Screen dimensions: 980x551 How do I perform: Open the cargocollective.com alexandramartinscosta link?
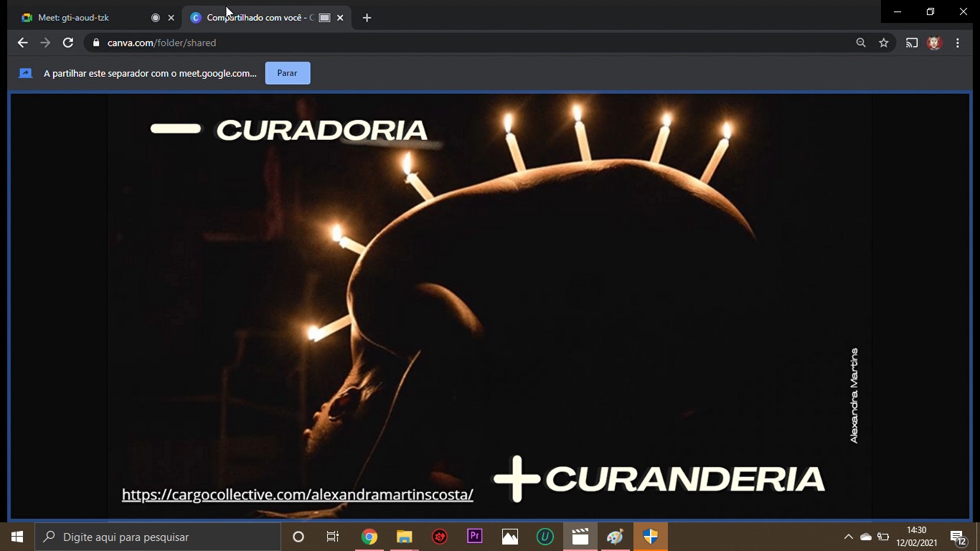click(297, 494)
